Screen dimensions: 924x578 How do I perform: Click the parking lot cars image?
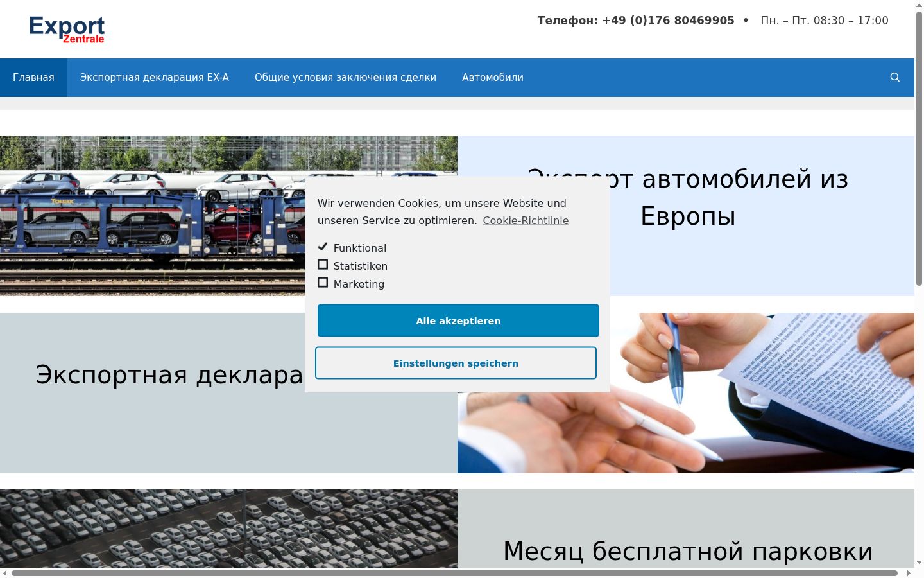point(228,529)
